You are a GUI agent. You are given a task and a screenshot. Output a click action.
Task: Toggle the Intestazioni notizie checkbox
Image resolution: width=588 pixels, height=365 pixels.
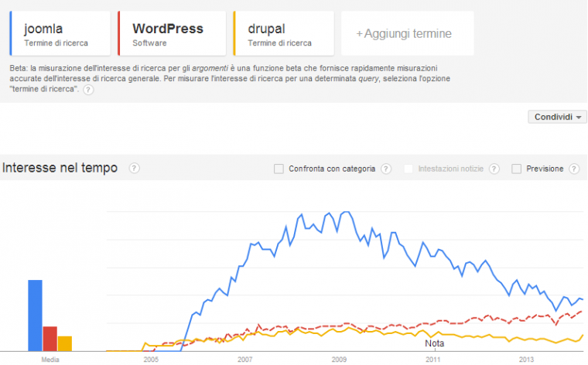(409, 169)
